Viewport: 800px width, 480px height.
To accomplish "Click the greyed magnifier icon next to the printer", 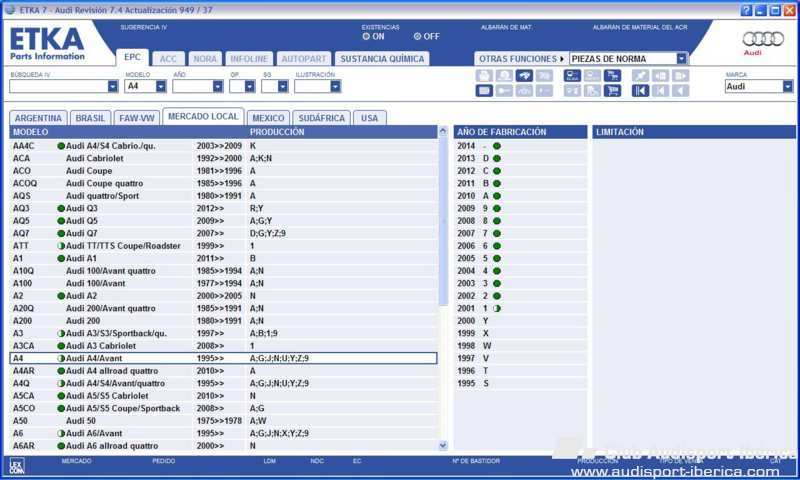I will pos(504,75).
